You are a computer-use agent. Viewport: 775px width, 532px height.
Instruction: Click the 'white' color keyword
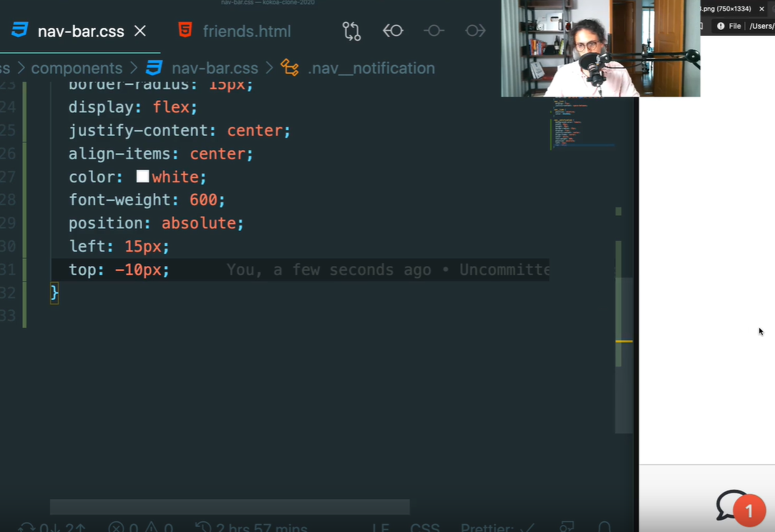click(175, 177)
